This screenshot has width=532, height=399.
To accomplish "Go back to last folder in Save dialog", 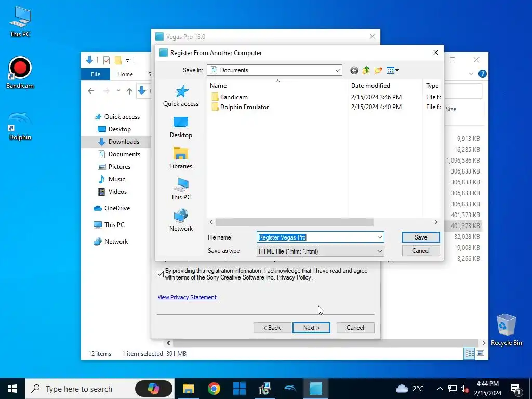I will [354, 70].
